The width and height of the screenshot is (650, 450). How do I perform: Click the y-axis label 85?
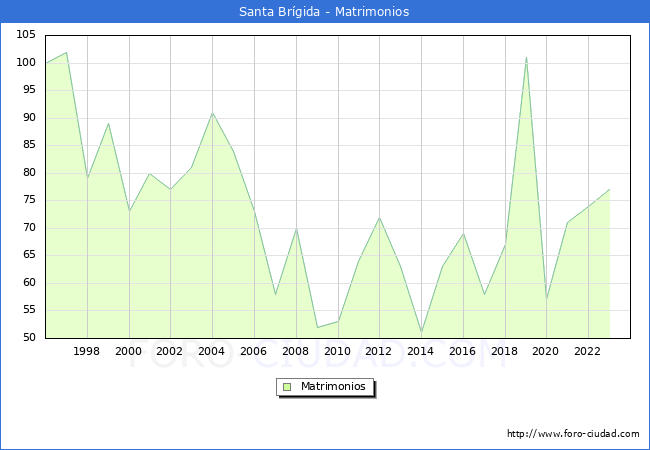coord(29,145)
